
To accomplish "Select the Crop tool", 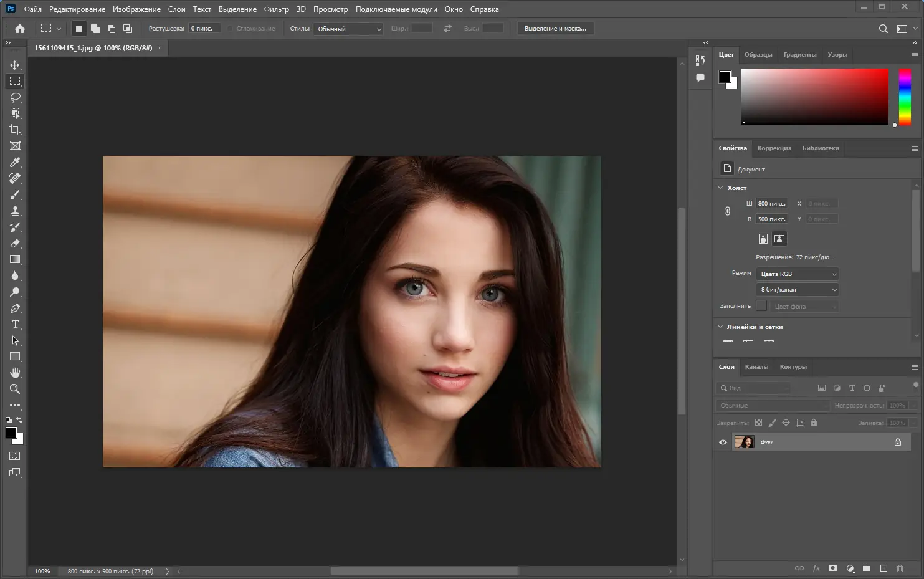I will pos(15,130).
